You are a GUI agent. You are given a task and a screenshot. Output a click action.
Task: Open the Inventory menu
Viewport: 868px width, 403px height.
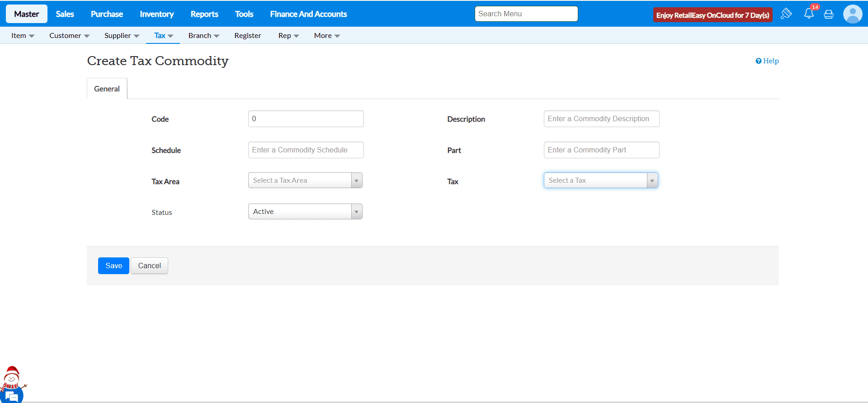click(x=157, y=14)
